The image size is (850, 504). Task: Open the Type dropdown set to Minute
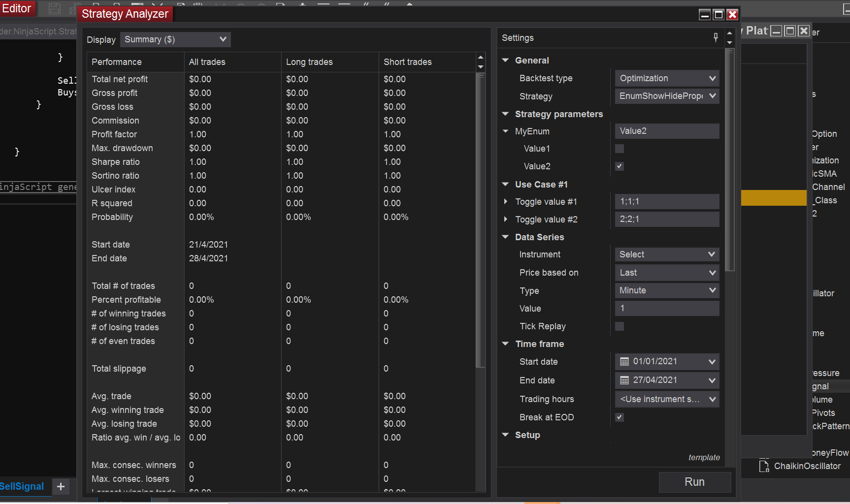pos(667,290)
